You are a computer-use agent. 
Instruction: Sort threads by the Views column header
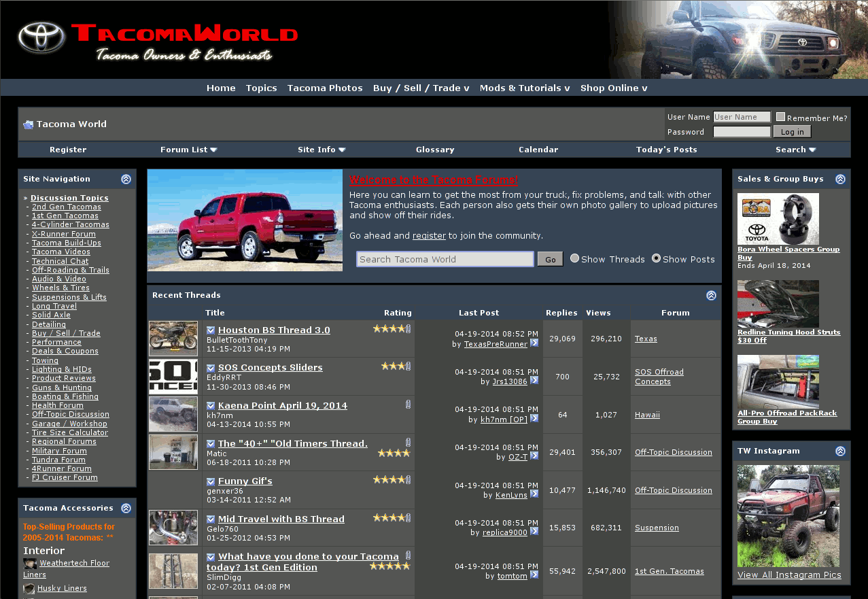tap(598, 313)
